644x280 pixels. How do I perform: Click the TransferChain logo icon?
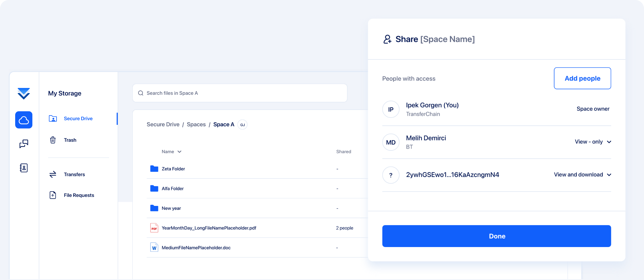coord(24,94)
